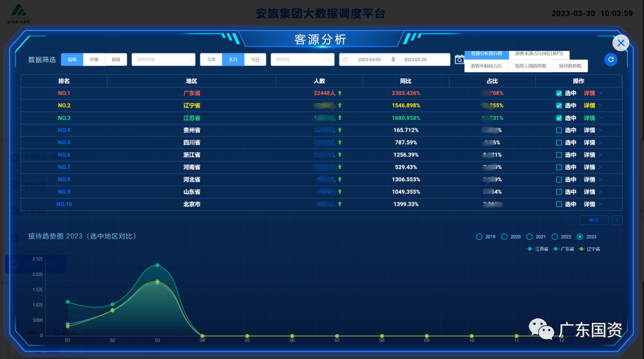644x359 pixels.
Task: Click the small calendar icon inside date field
Action: [345, 60]
